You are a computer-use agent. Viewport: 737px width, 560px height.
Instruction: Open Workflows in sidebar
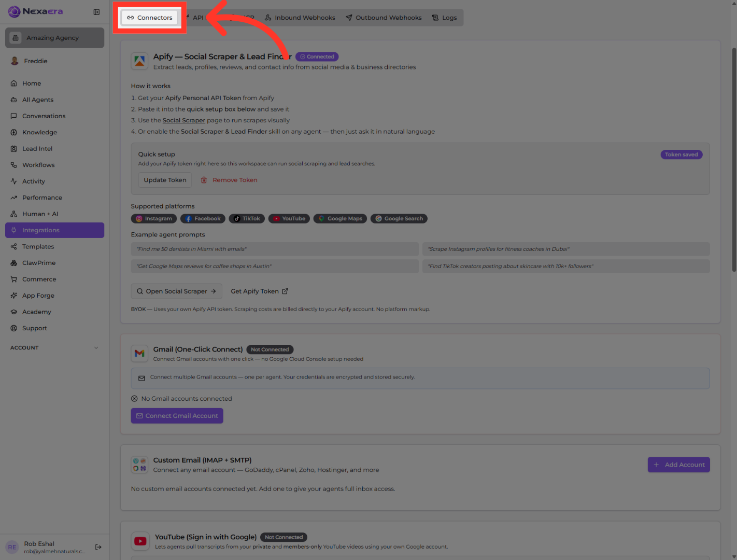point(54,165)
